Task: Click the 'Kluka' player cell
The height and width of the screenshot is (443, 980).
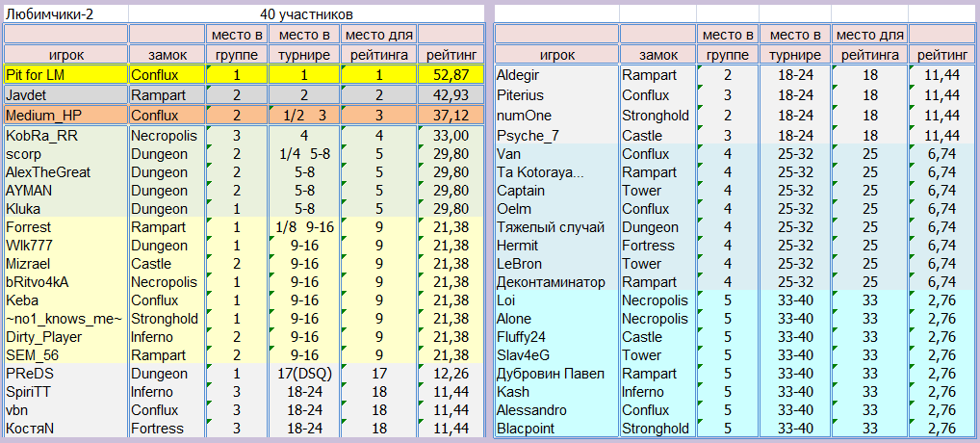Action: (x=65, y=208)
